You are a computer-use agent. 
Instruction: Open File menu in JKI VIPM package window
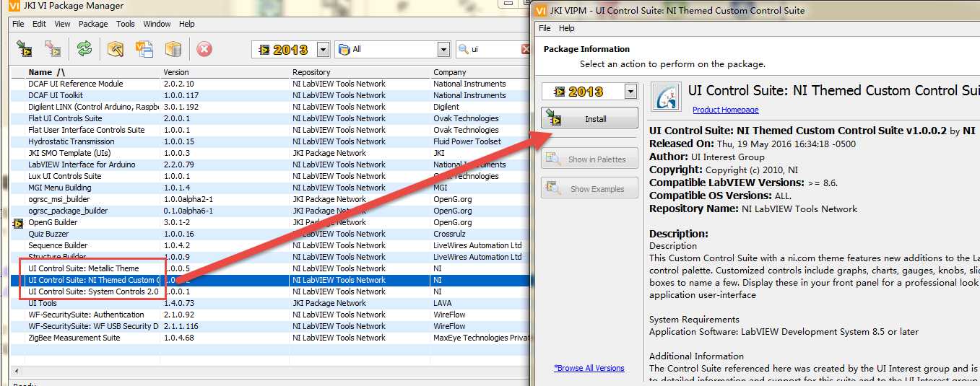coord(545,28)
